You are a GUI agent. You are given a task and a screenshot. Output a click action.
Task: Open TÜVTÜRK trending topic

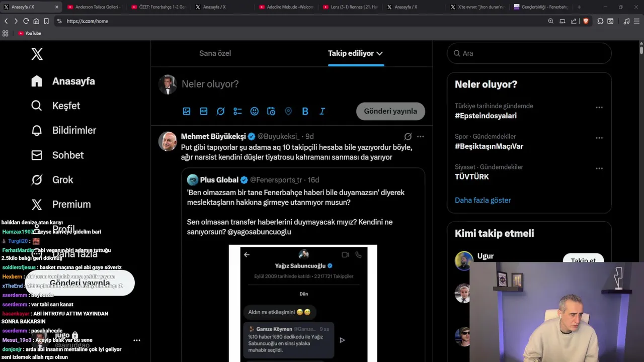tap(472, 176)
